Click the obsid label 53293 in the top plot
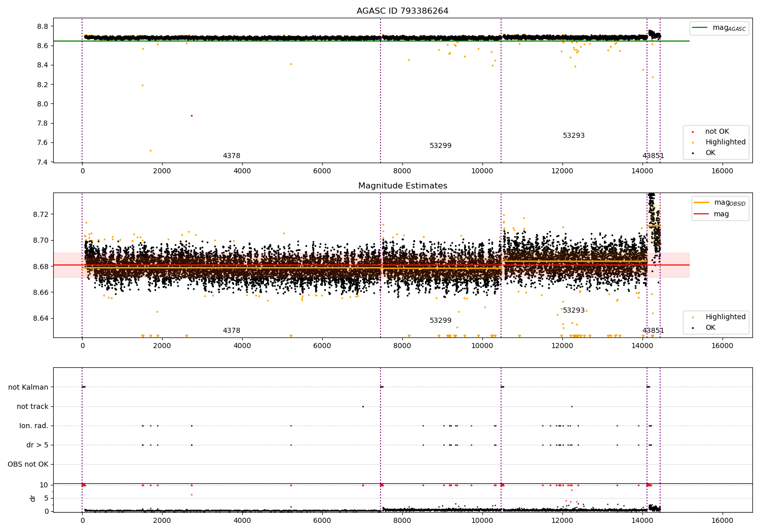The width and height of the screenshot is (760, 532). click(x=574, y=135)
